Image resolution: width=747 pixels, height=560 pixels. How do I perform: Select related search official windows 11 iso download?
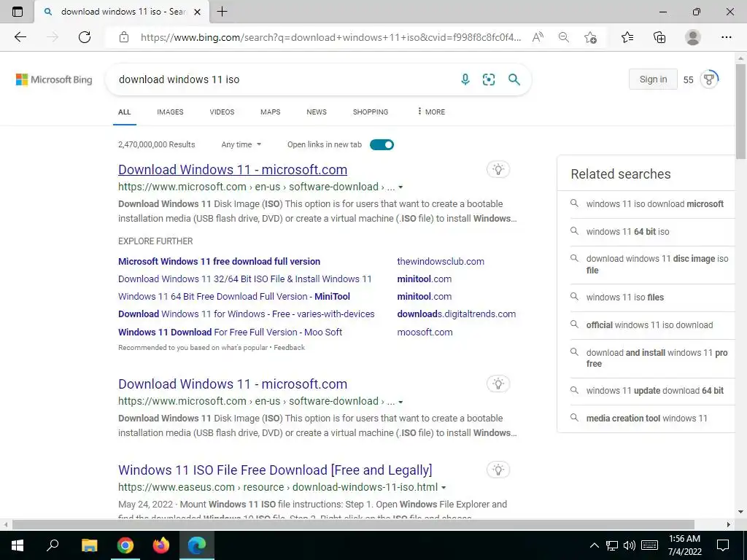pyautogui.click(x=649, y=325)
